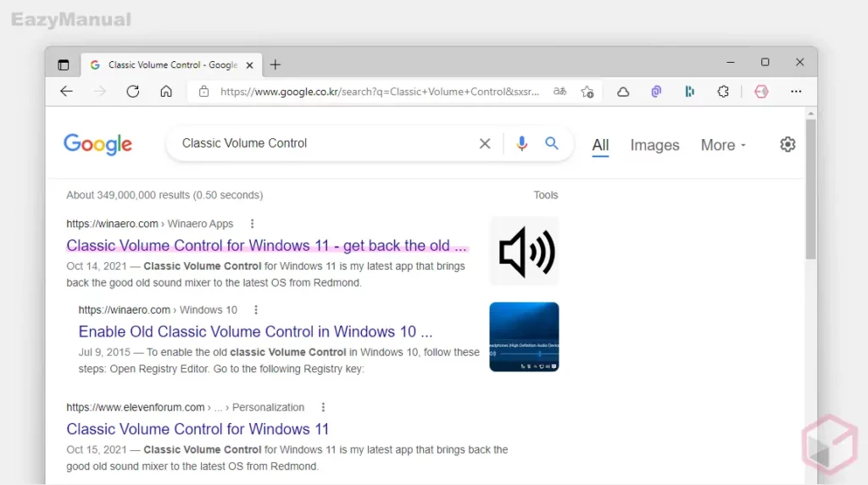
Task: Switch to the Images search tab
Action: click(x=654, y=145)
